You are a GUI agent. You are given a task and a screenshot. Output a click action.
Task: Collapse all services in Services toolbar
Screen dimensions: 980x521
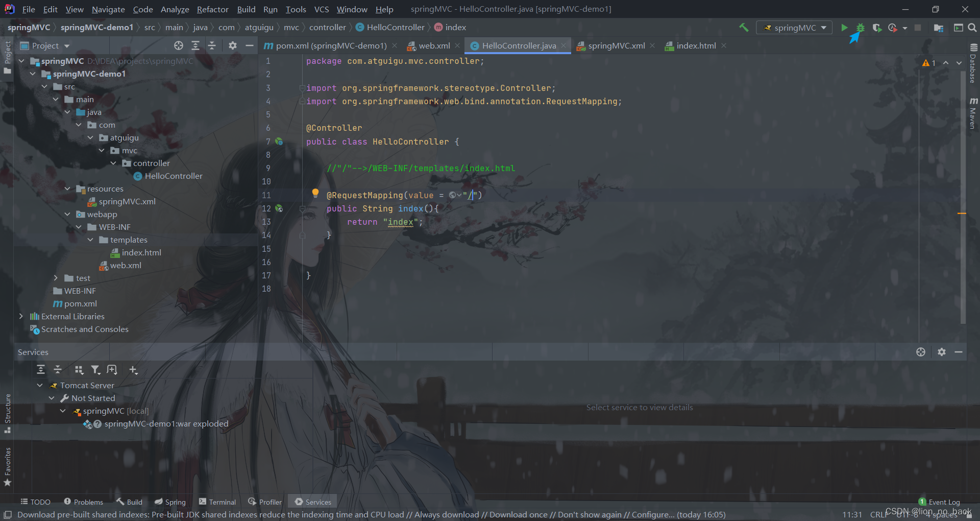point(58,369)
